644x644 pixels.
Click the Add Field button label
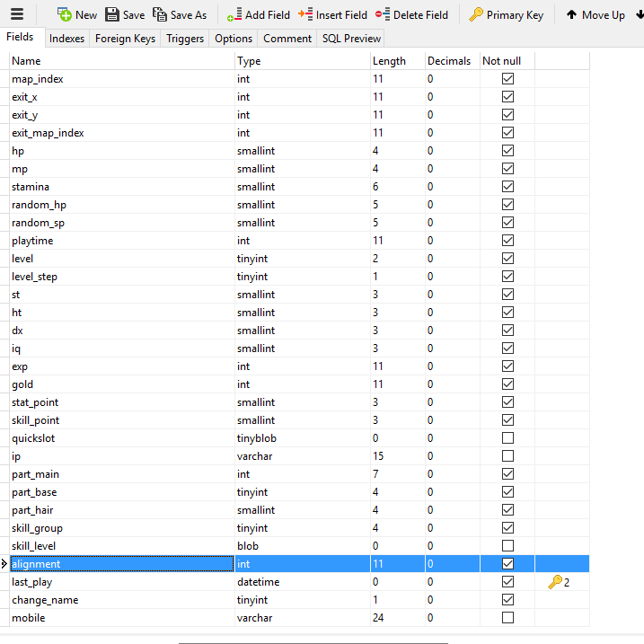point(268,15)
